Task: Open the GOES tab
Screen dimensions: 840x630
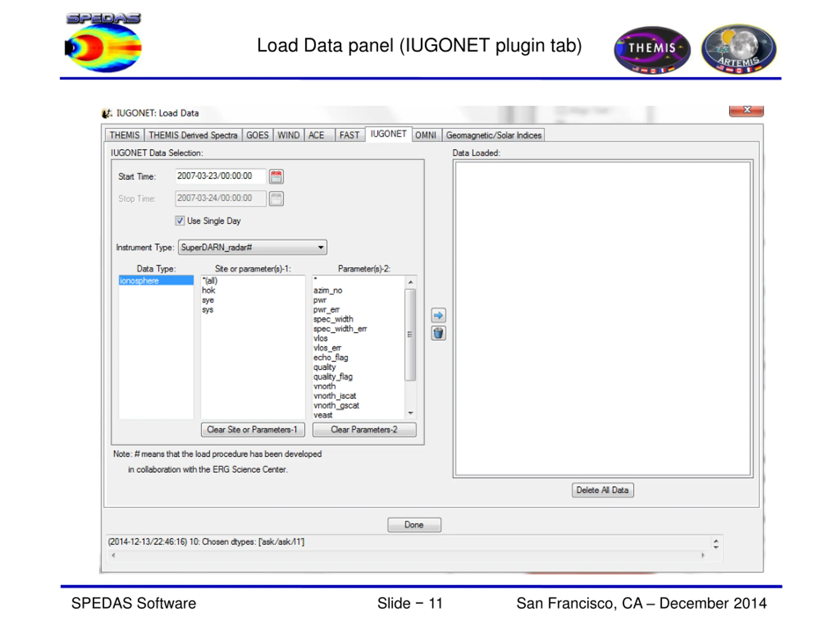Action: pos(257,135)
